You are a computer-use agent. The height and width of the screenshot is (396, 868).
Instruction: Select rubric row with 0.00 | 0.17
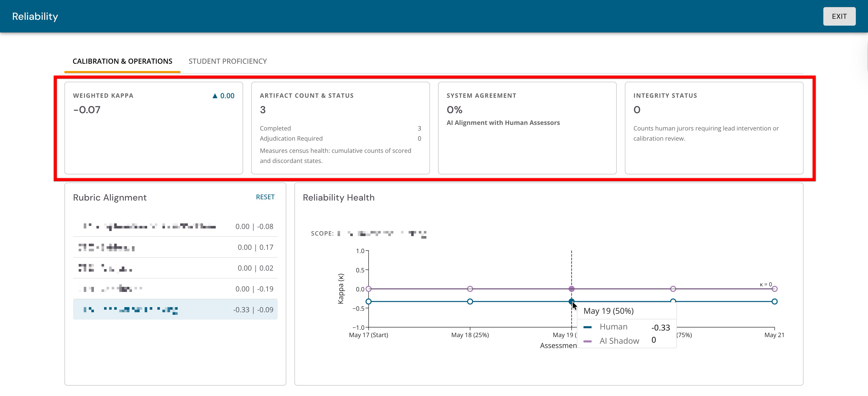[175, 247]
